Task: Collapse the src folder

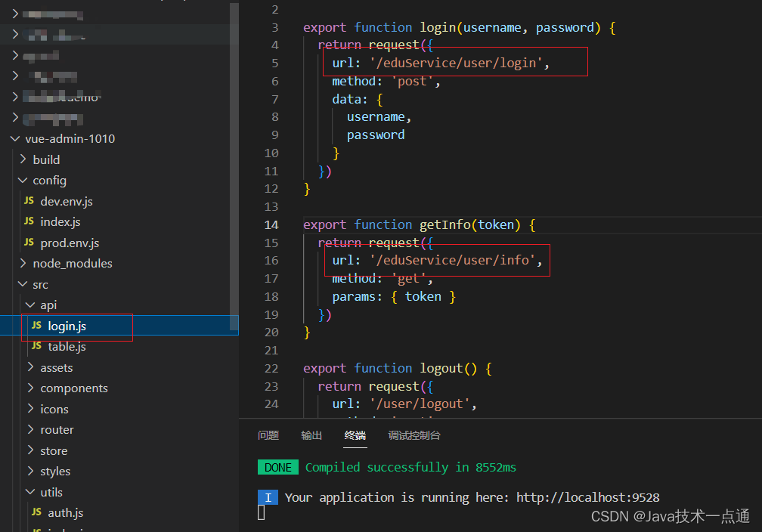Action: [x=23, y=283]
